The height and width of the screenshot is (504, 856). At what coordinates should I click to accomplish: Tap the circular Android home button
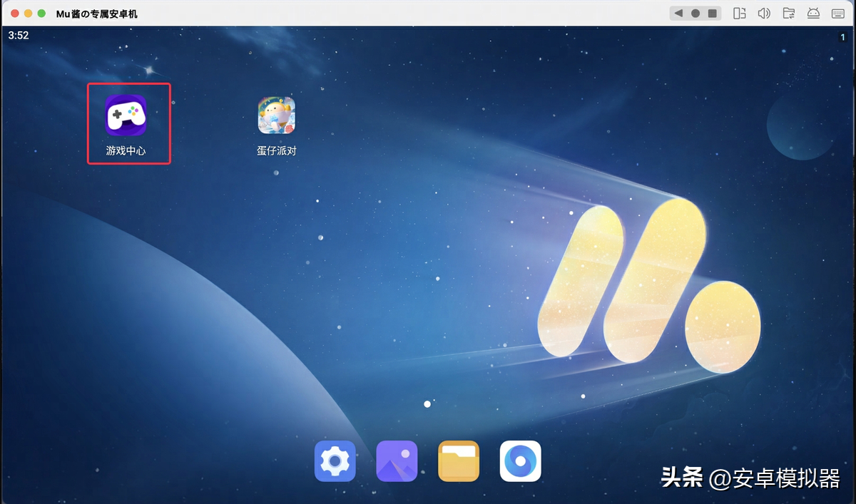(695, 14)
